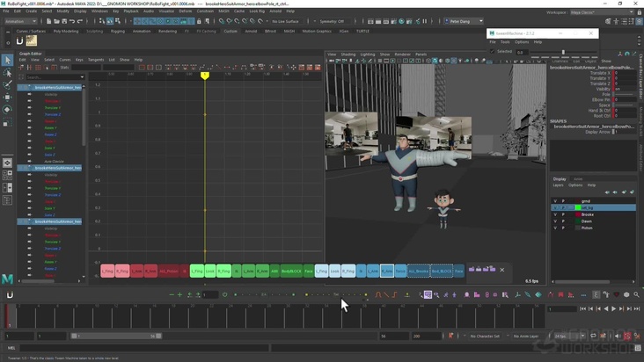Toggle visibility V of Piston layer
Viewport: 644px width, 362px height.
(555, 228)
